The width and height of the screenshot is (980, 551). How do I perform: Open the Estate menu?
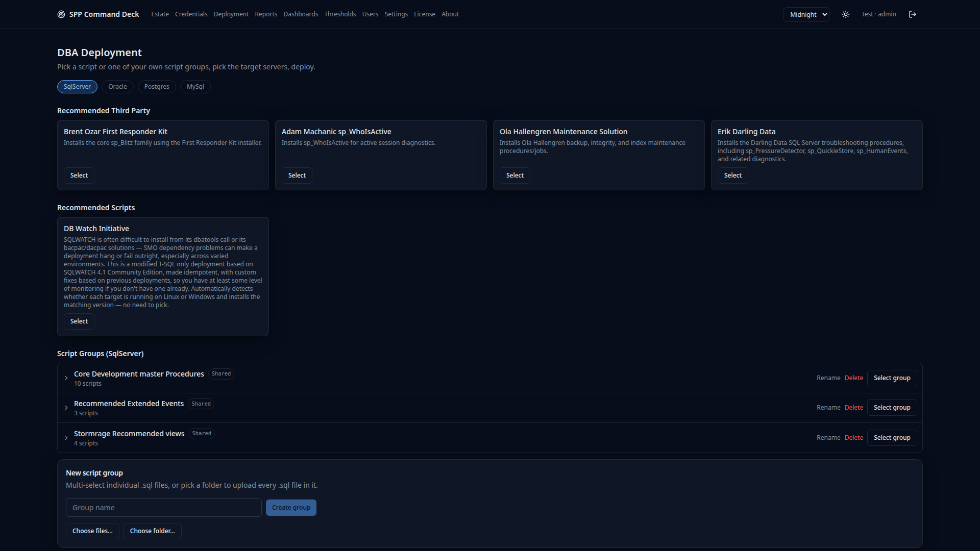(x=160, y=14)
